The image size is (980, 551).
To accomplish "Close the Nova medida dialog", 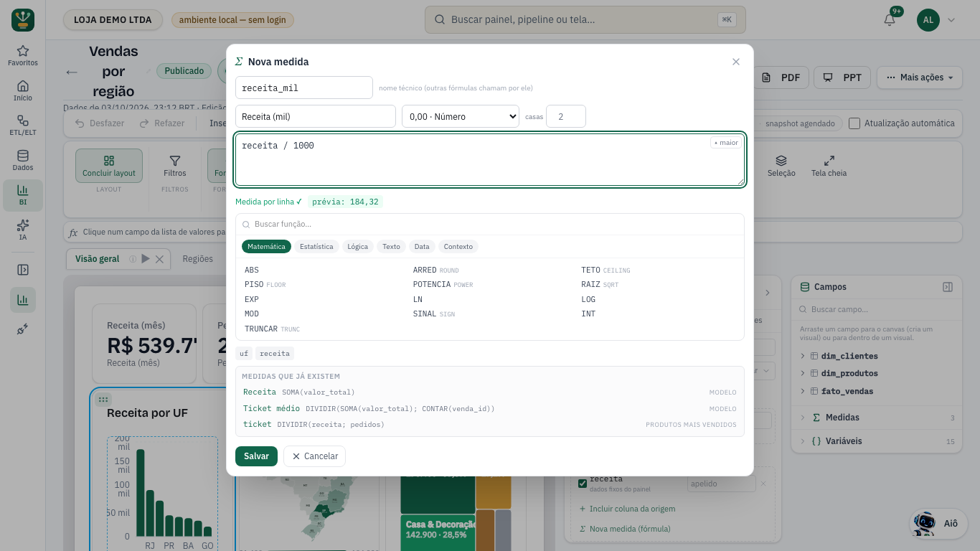I will (735, 62).
